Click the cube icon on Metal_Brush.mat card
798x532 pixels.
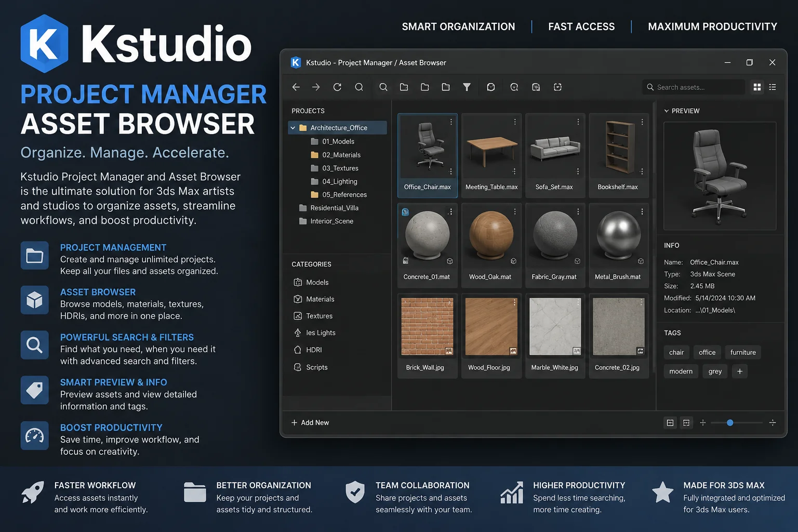pyautogui.click(x=641, y=261)
